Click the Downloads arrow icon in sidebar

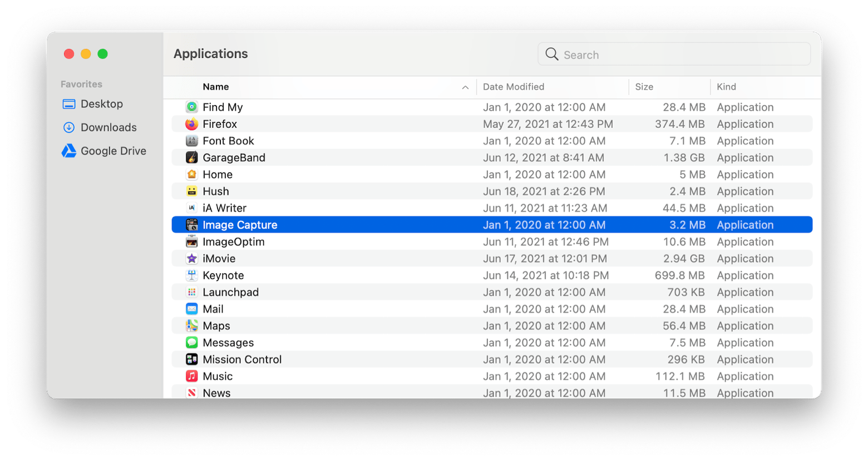pos(69,127)
